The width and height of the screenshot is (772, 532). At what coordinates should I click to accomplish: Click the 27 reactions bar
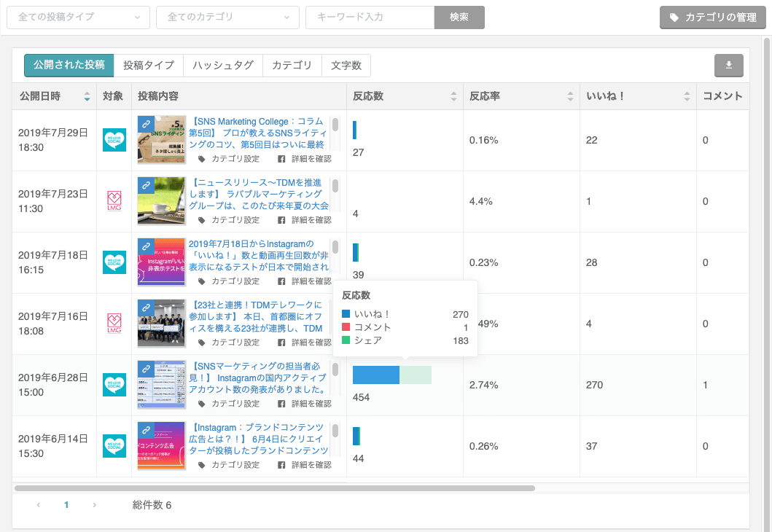pyautogui.click(x=354, y=130)
